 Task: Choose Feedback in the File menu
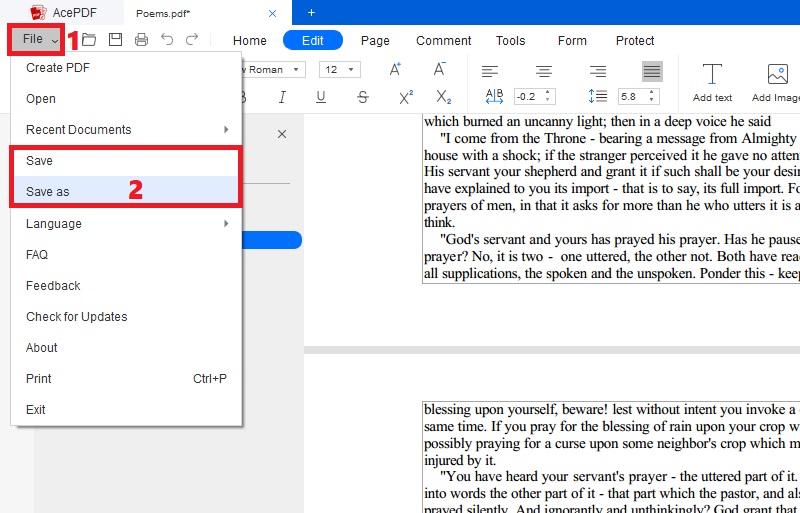126,285
